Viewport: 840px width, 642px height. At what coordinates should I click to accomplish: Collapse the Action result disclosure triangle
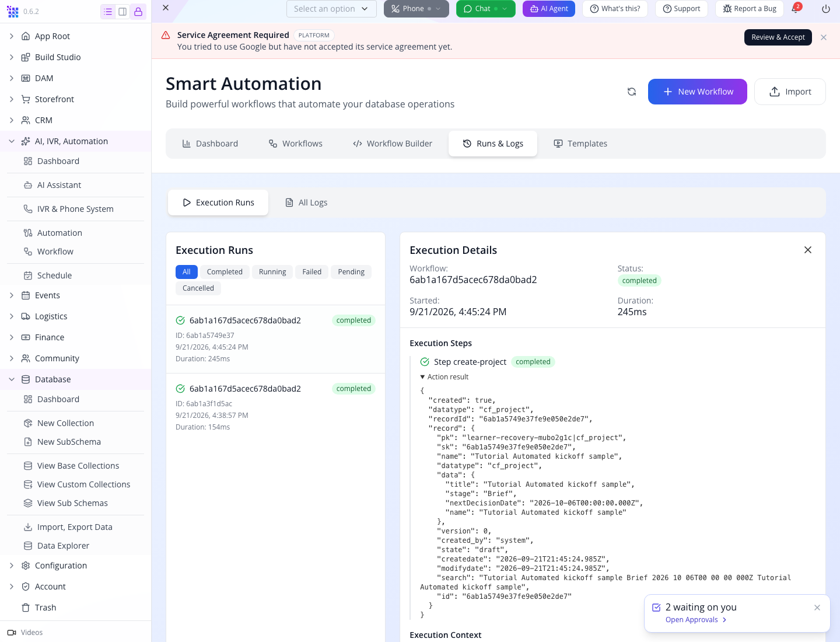coord(422,377)
